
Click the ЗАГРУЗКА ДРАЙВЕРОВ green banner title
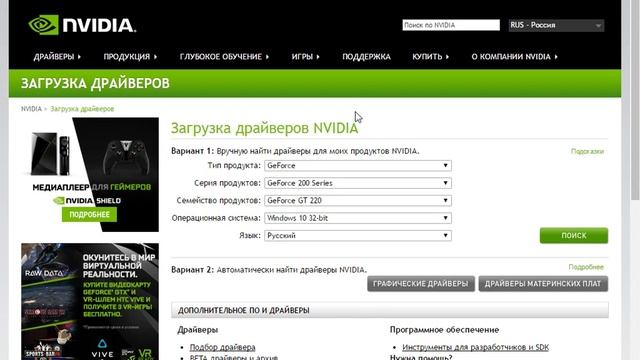click(x=95, y=83)
